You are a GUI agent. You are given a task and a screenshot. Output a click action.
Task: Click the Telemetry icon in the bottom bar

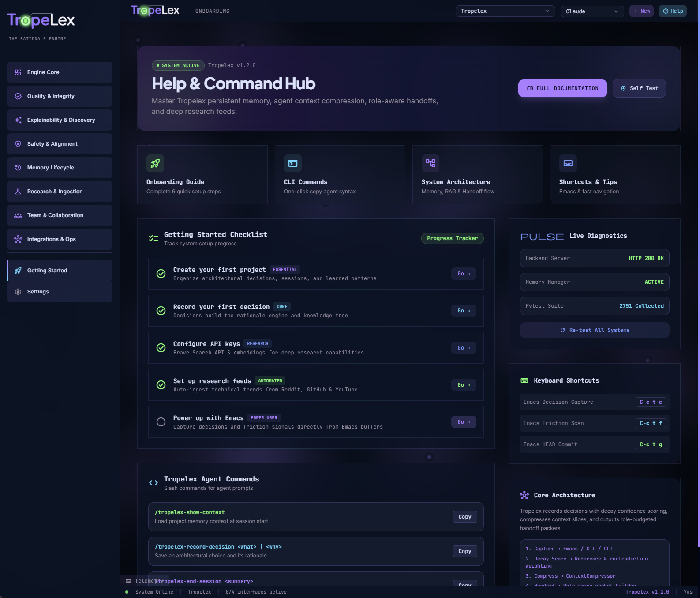[x=128, y=581]
